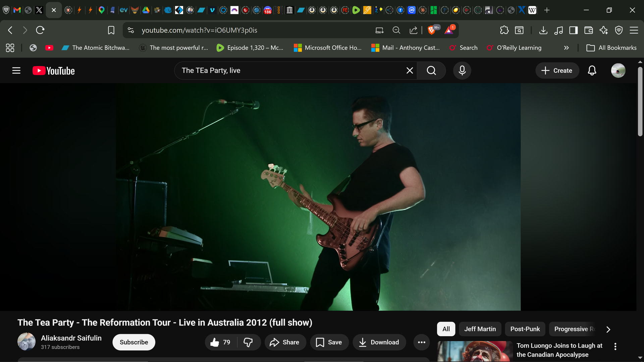Open browser extensions puzzle icon

504,30
